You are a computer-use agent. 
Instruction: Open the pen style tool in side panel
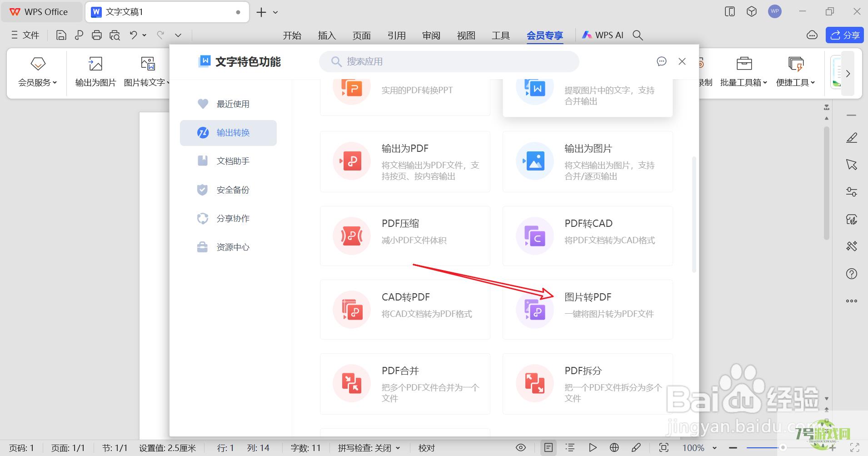click(851, 137)
